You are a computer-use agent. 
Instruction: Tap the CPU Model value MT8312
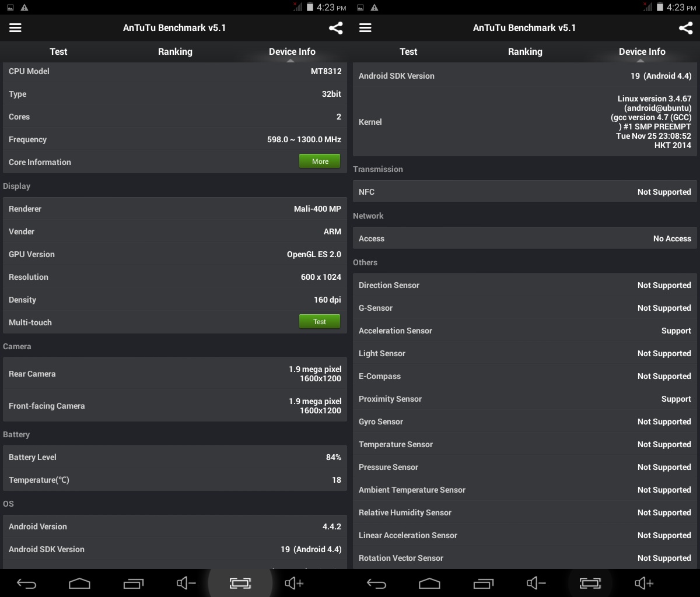click(x=326, y=71)
